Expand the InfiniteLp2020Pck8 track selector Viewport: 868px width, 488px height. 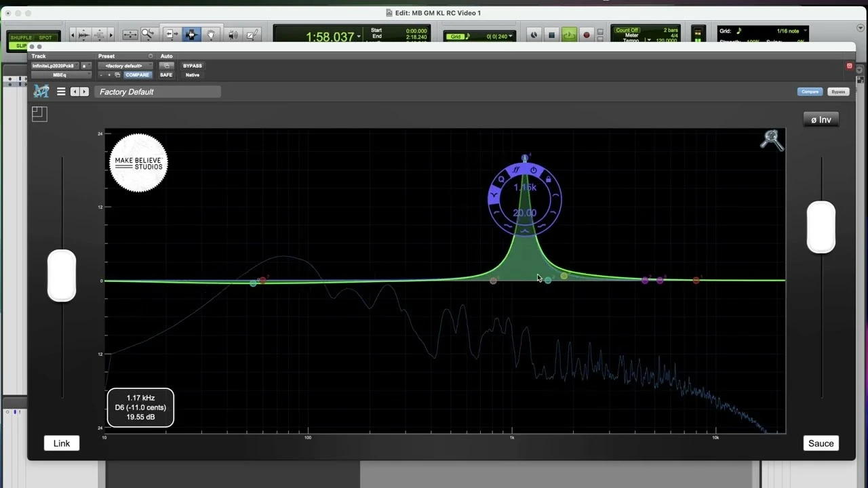[x=56, y=66]
